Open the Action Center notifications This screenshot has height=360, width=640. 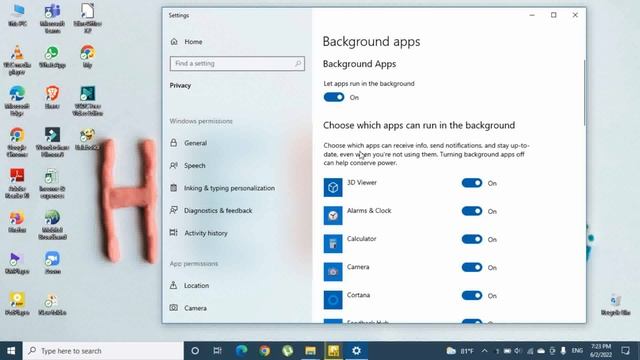click(x=625, y=351)
